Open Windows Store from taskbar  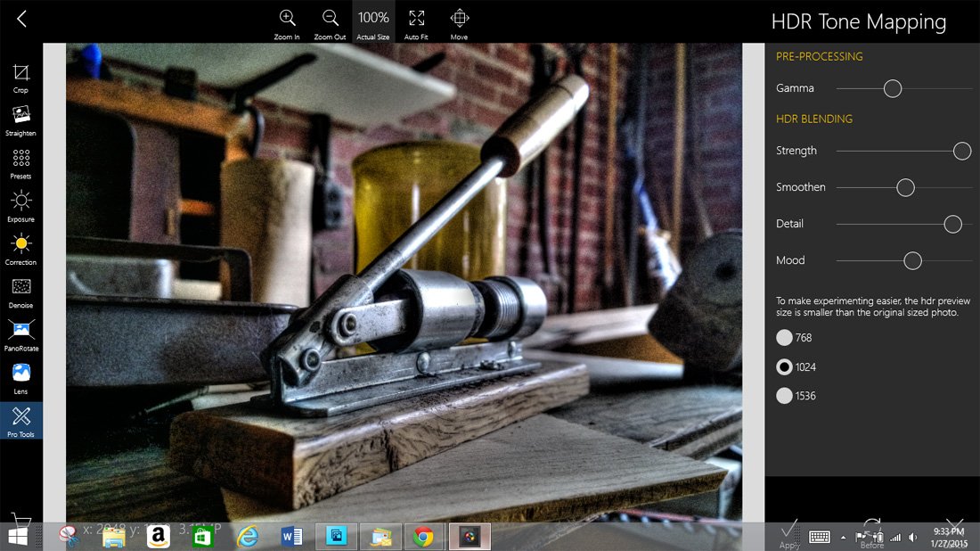(202, 537)
